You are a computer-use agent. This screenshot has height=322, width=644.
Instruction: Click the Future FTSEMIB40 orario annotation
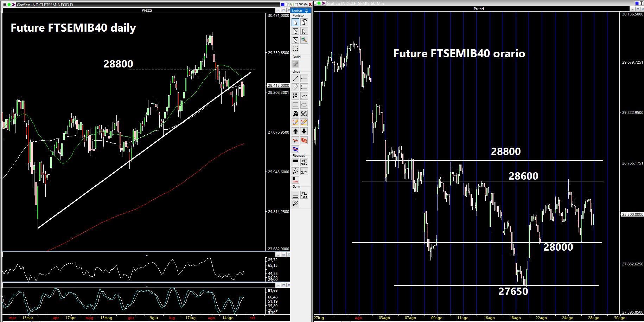(x=459, y=53)
